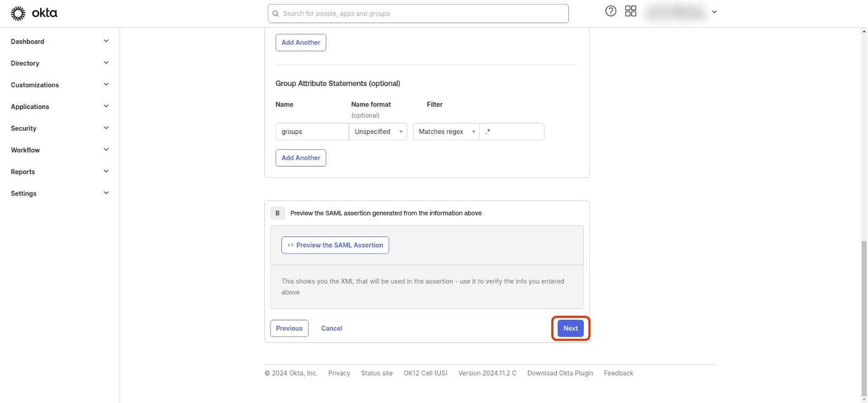The height and width of the screenshot is (403, 868).
Task: Click the top Add Another button
Action: (301, 42)
